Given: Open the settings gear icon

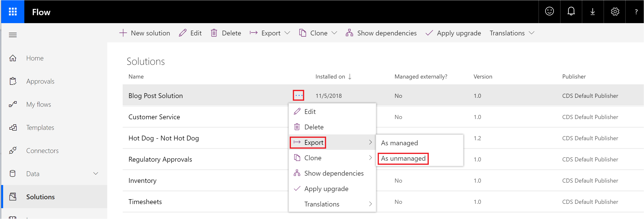Looking at the screenshot, I should coord(615,12).
